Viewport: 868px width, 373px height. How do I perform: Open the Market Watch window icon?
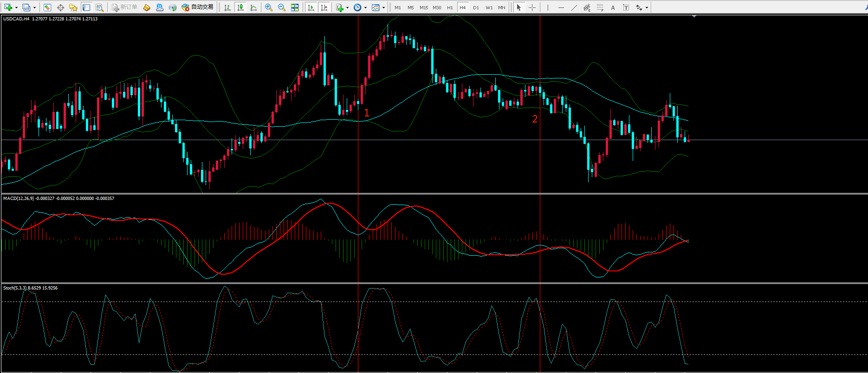pyautogui.click(x=47, y=7)
